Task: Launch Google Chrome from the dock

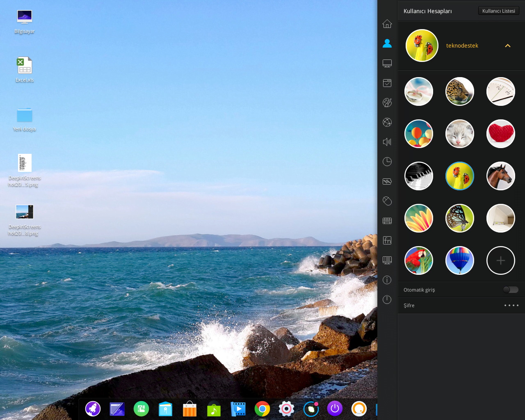Action: (x=262, y=409)
